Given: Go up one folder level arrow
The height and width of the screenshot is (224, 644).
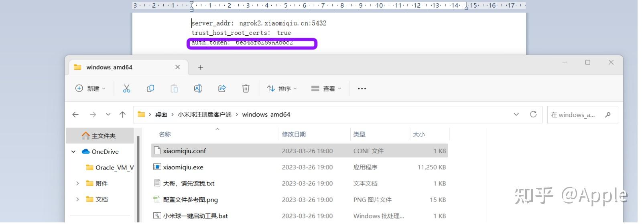Looking at the screenshot, I should pyautogui.click(x=122, y=115).
